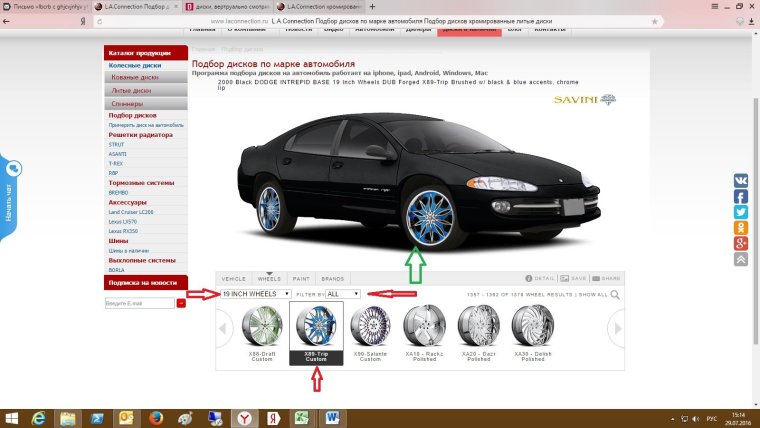The width and height of the screenshot is (760, 428).
Task: Switch to the WHEELS tab
Action: tap(269, 279)
